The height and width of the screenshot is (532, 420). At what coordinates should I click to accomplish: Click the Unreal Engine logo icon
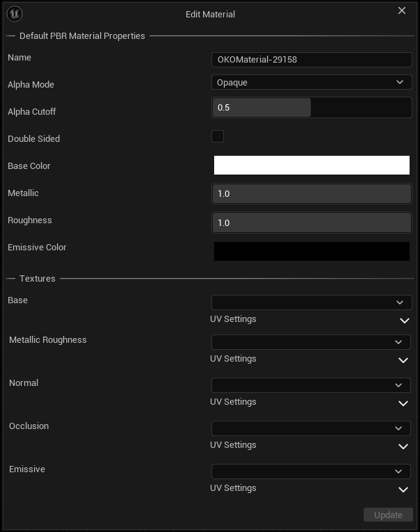15,14
